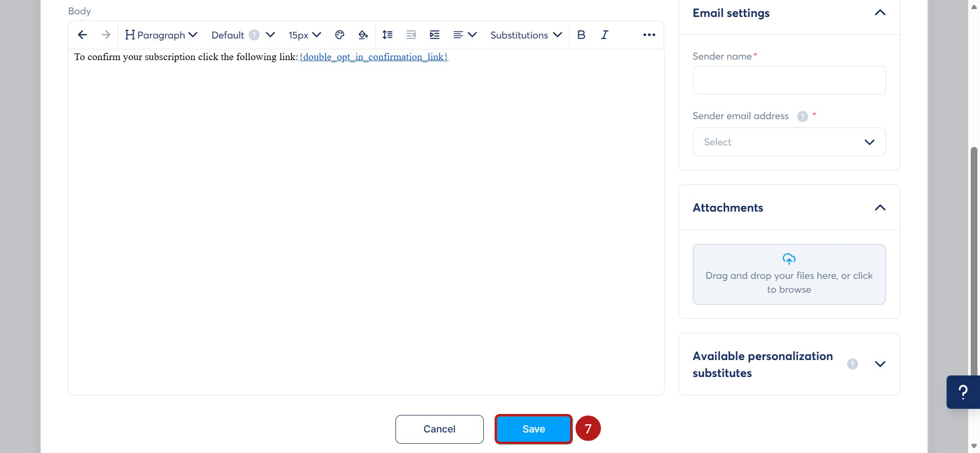Click help icon beside personalization substitutes

click(x=852, y=364)
